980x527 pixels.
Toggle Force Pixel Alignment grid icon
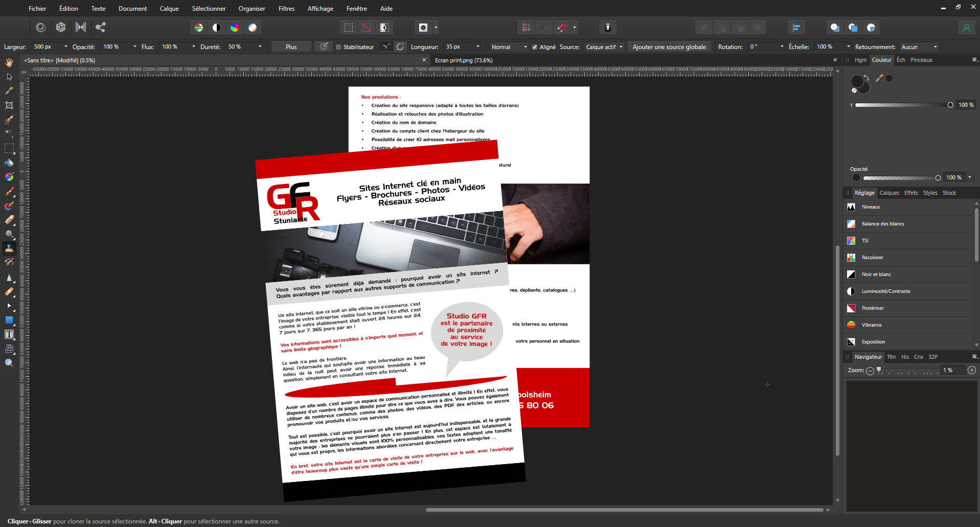coord(526,28)
